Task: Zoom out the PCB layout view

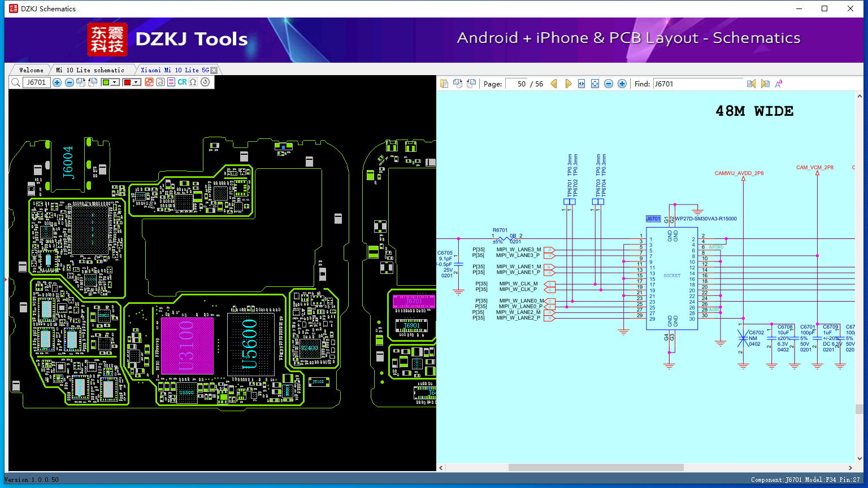Action: [69, 82]
